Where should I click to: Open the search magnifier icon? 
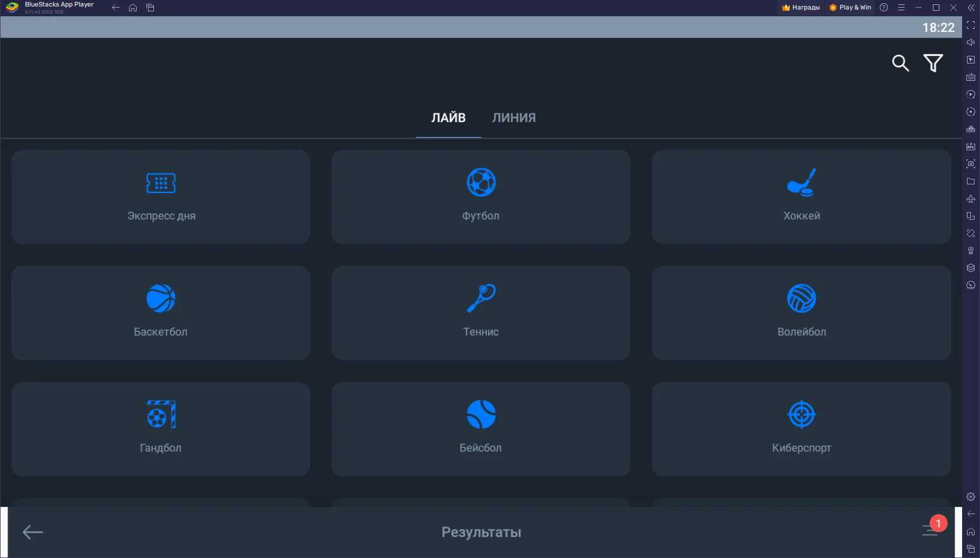point(900,63)
